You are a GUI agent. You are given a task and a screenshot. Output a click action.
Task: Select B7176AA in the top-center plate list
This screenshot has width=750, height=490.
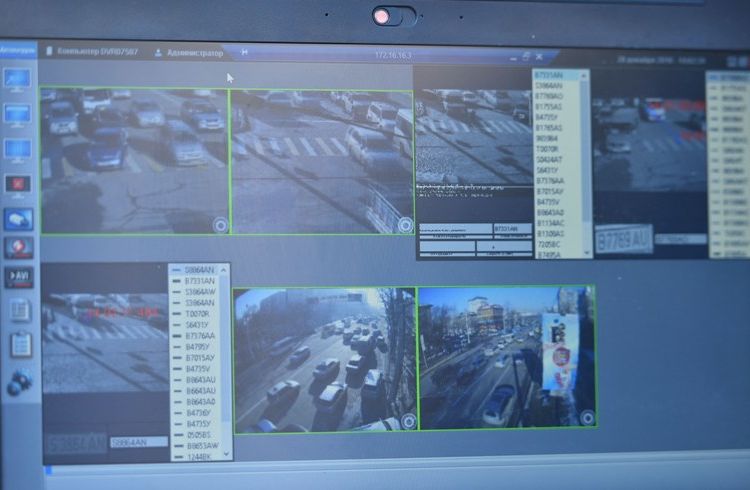pos(550,181)
